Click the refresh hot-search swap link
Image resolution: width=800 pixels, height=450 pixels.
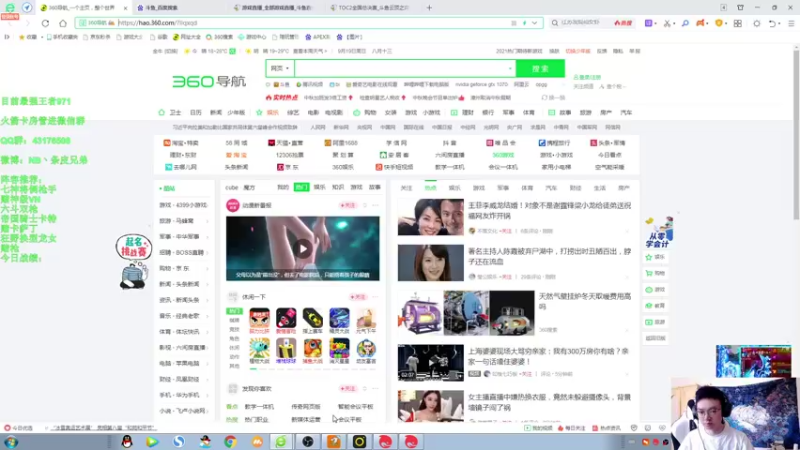click(553, 97)
